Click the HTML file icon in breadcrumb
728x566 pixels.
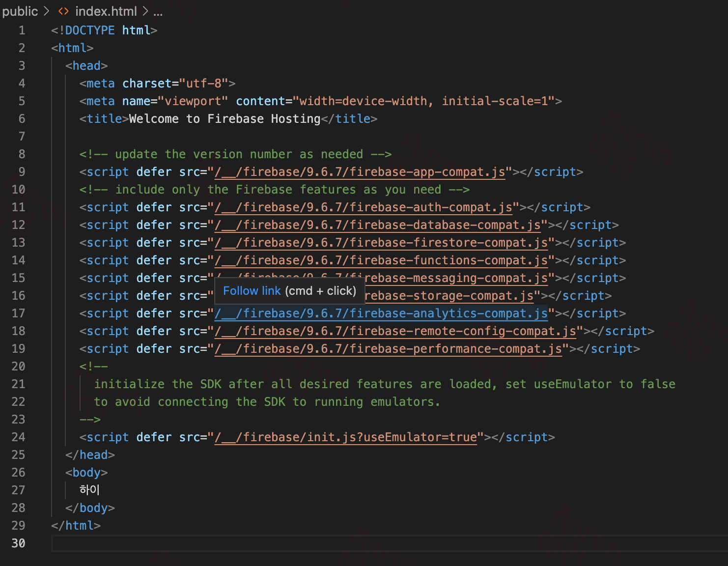(x=63, y=11)
